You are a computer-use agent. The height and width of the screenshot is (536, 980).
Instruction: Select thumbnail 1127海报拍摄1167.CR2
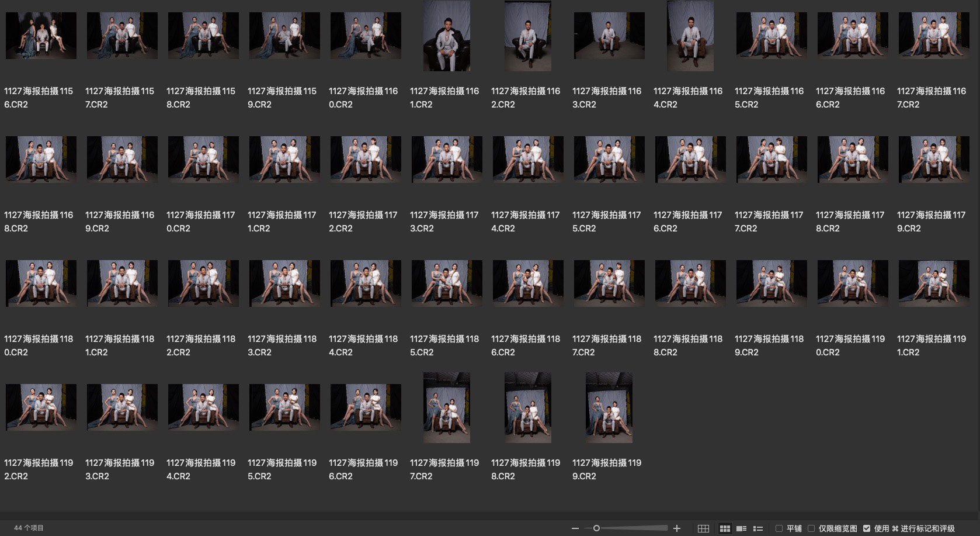click(934, 36)
